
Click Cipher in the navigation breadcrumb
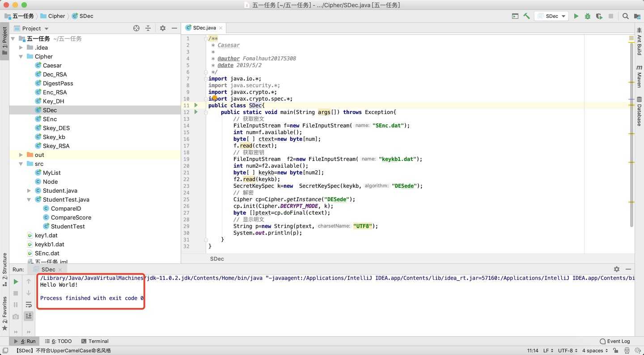click(53, 16)
